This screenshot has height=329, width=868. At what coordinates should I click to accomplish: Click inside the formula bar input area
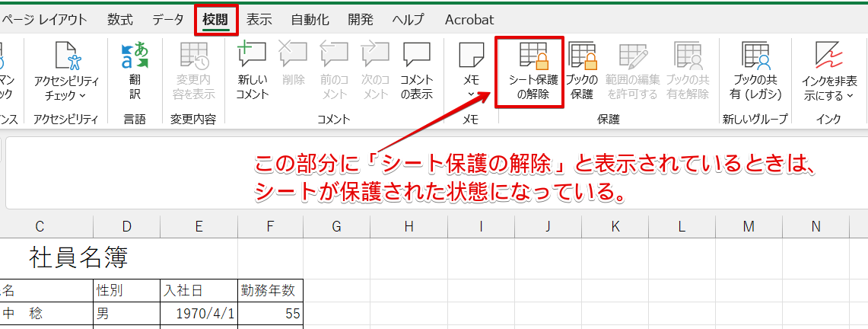click(456, 173)
